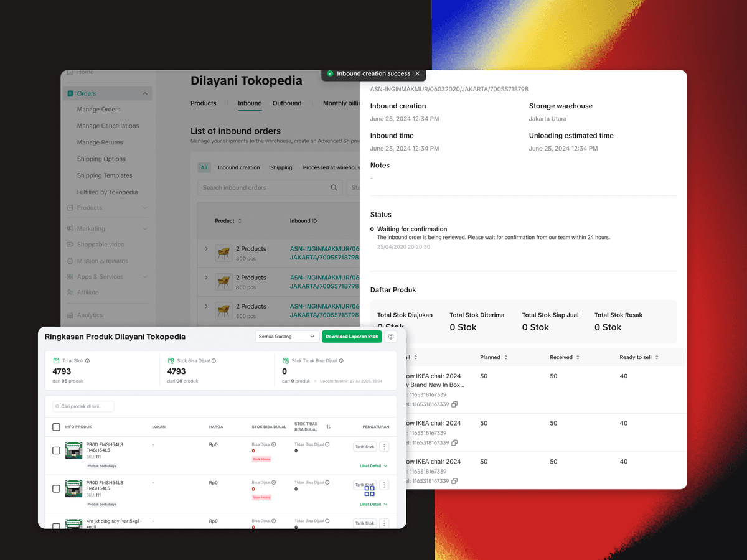747x560 pixels.
Task: Click the Total Stok info icon
Action: pyautogui.click(x=87, y=361)
